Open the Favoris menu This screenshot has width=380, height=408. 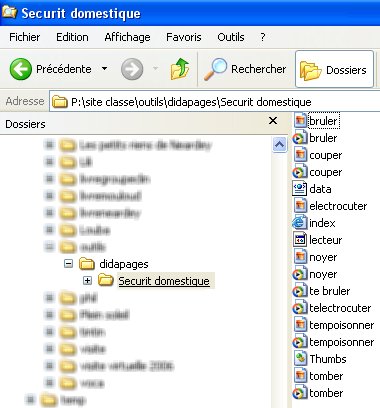point(184,37)
